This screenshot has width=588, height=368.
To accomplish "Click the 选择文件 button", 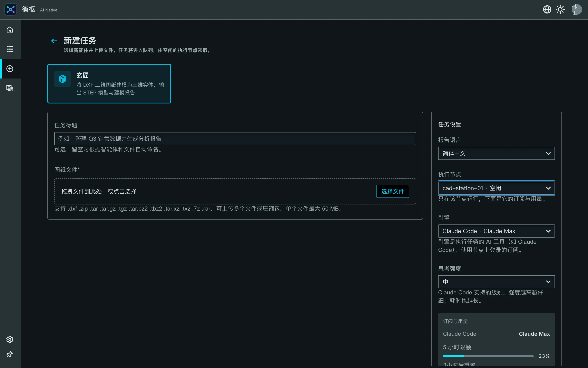I will [x=393, y=191].
